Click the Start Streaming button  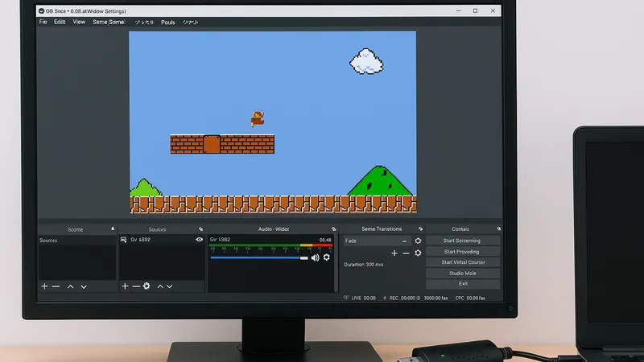[x=462, y=241]
